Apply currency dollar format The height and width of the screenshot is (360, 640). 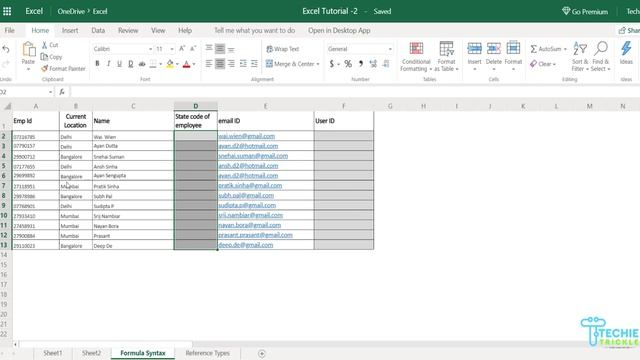(331, 64)
